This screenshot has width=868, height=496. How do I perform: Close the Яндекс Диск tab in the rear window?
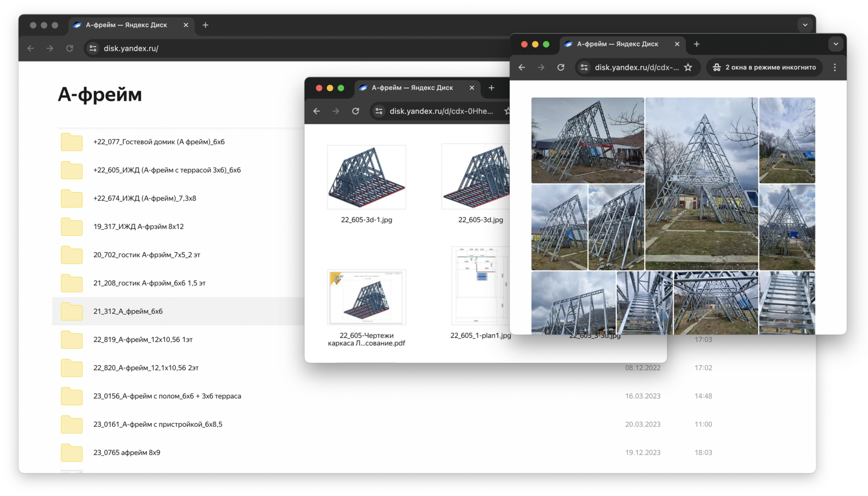(x=186, y=25)
